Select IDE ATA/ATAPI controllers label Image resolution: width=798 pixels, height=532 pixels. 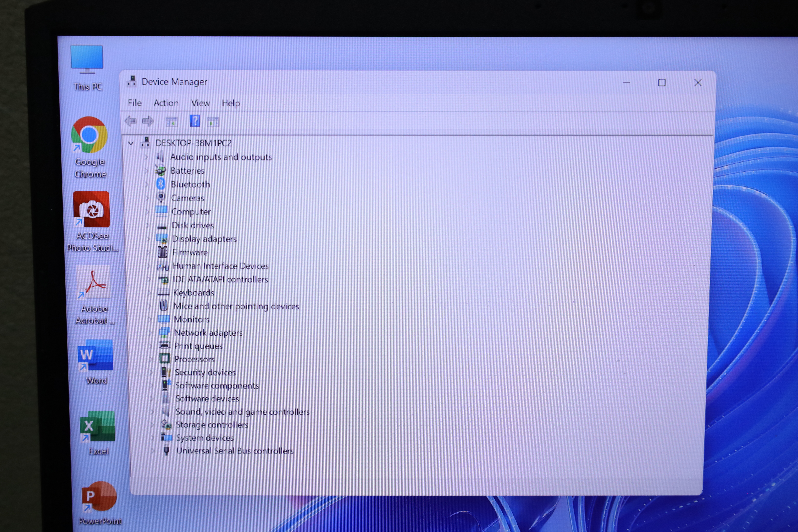[220, 280]
